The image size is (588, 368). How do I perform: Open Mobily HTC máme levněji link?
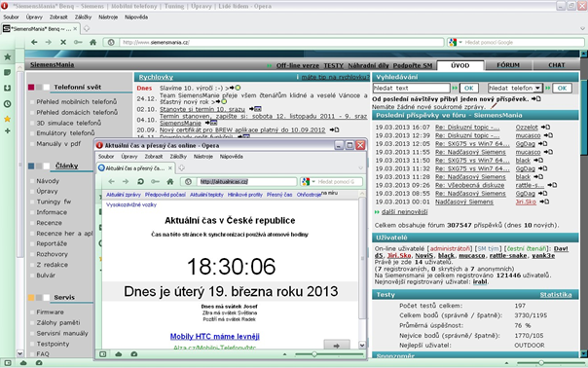(215, 337)
